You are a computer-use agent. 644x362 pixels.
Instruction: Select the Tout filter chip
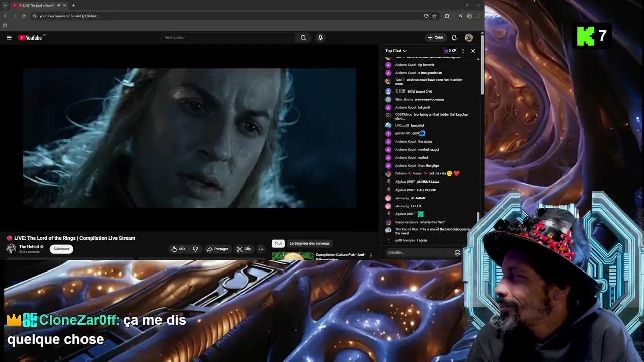coord(278,243)
